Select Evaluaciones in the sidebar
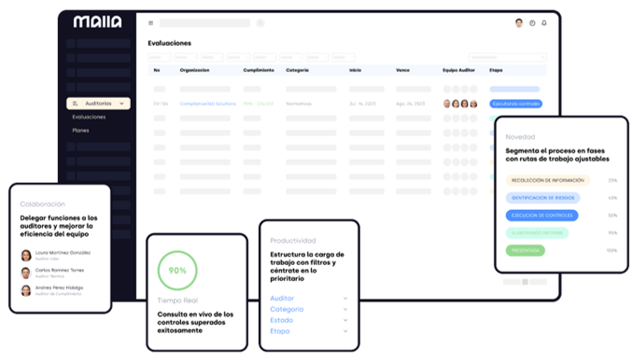Screen dimensions: 634x364 pyautogui.click(x=89, y=118)
